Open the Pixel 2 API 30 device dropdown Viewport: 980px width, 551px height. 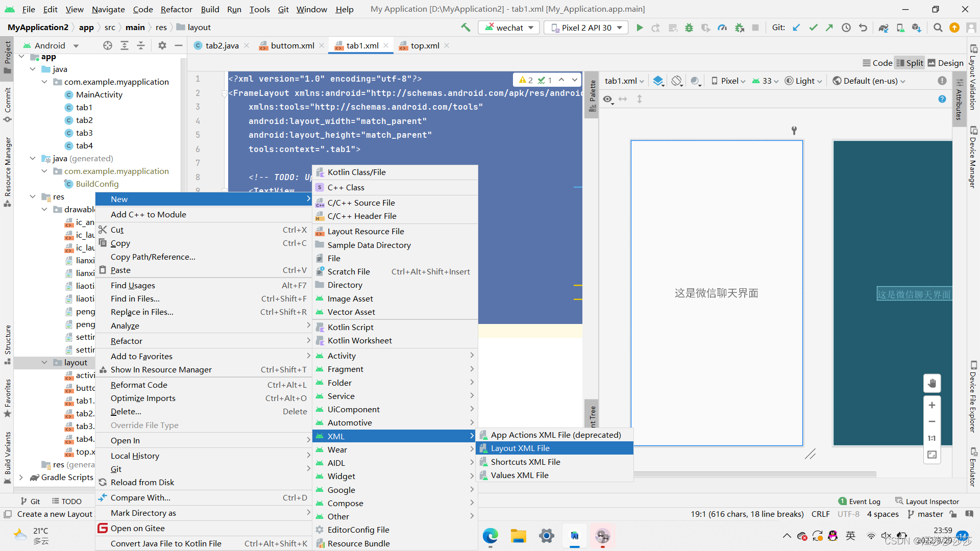click(x=587, y=28)
